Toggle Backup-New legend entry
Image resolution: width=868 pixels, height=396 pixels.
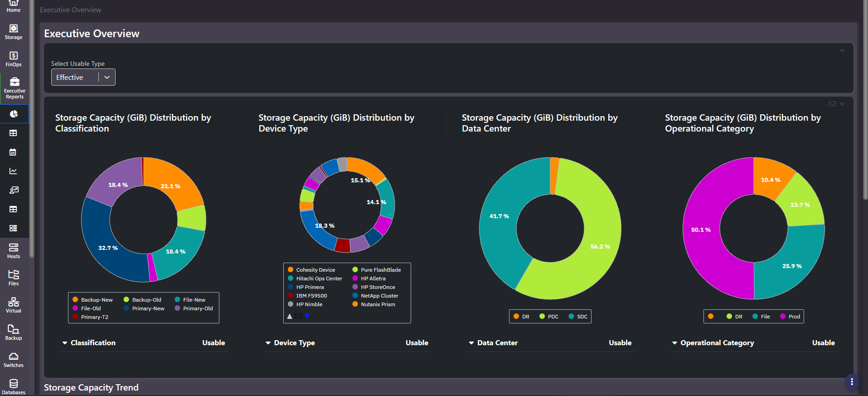(92, 300)
